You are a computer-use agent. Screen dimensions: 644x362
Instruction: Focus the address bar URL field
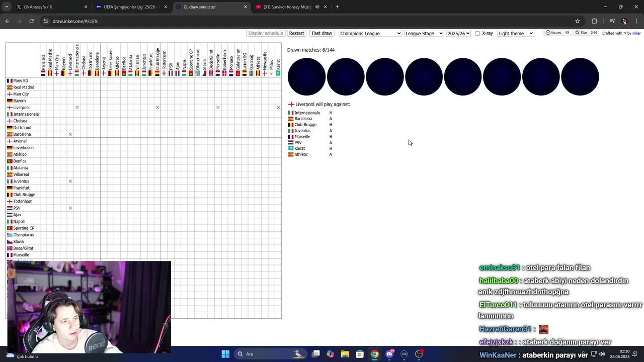[312, 21]
